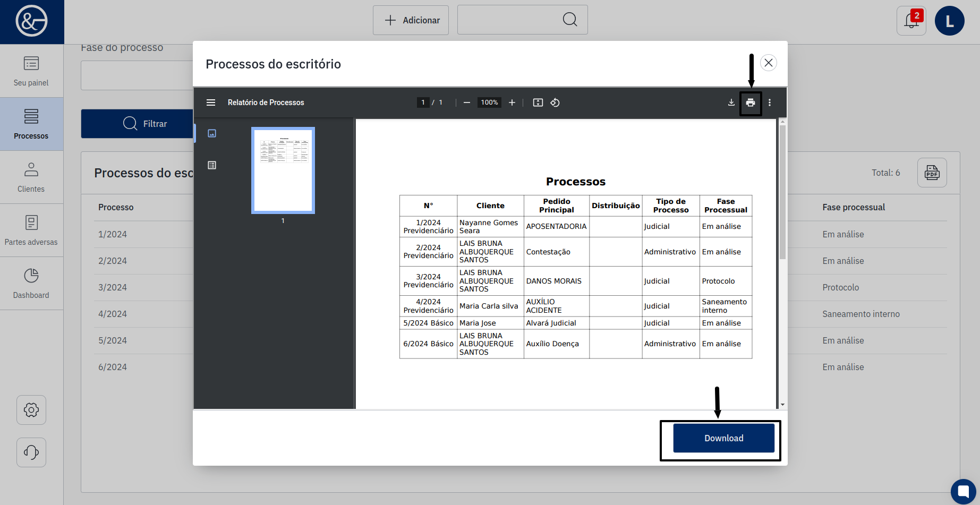Zoom in the PDF document
This screenshot has height=505, width=980.
pyautogui.click(x=512, y=102)
